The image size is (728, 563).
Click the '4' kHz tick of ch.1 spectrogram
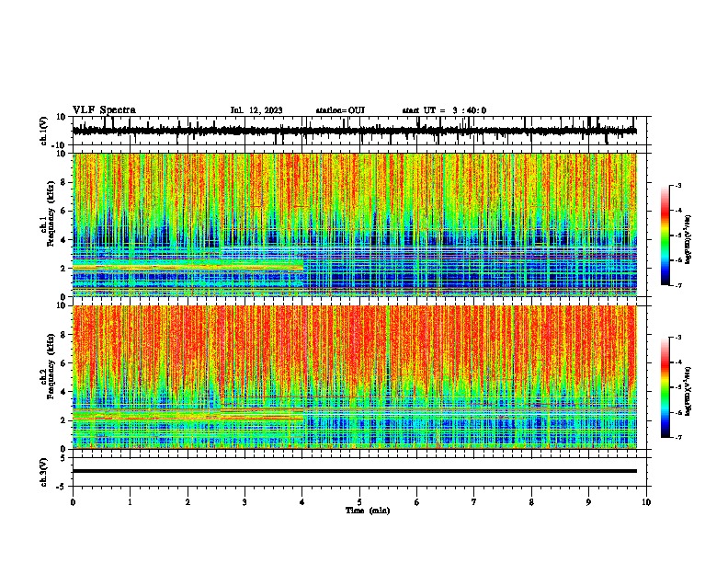[x=63, y=240]
